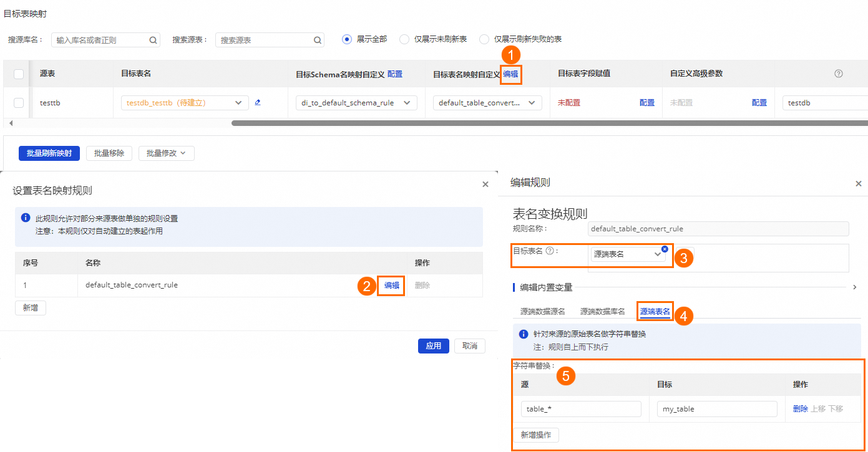Select the 仅展示刷新失败的表 radio option

tap(484, 39)
